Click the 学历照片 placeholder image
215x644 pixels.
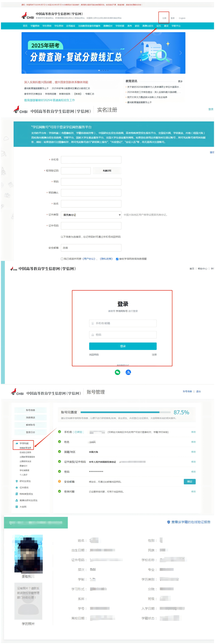(28, 601)
